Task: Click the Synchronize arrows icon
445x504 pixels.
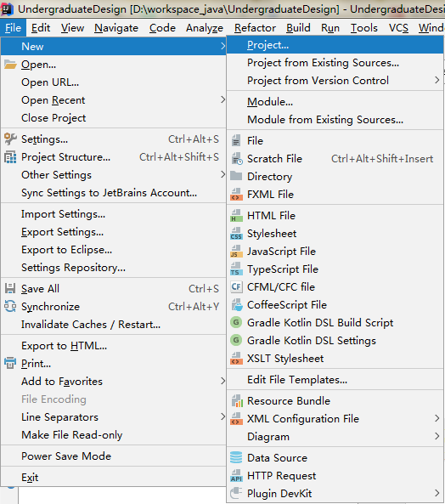Action: [10, 306]
